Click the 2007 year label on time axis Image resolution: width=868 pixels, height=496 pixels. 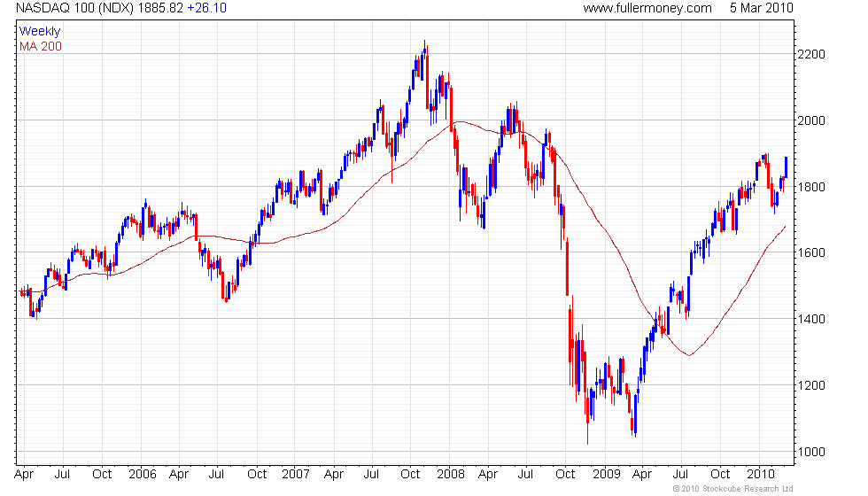pyautogui.click(x=296, y=475)
